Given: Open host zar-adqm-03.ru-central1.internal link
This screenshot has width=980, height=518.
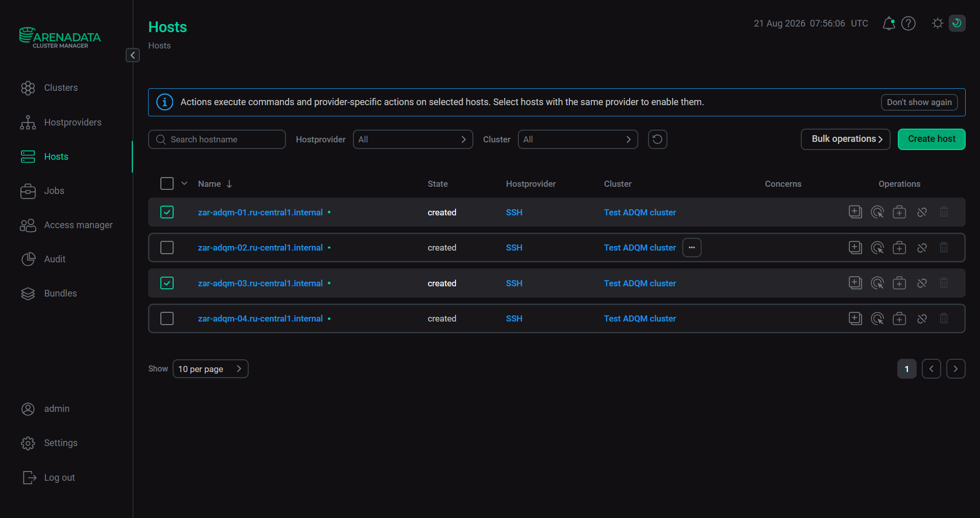Looking at the screenshot, I should coord(260,283).
